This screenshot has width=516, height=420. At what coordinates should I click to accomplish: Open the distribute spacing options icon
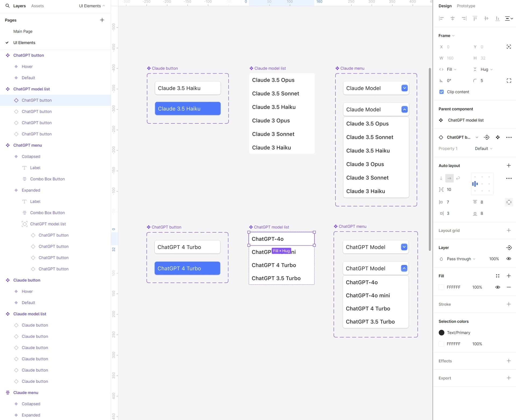coord(509,18)
